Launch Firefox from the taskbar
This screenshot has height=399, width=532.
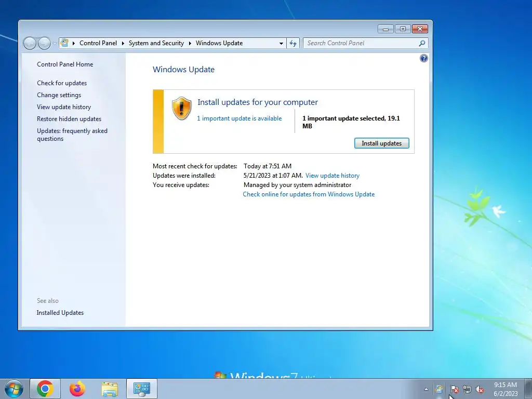click(x=77, y=389)
